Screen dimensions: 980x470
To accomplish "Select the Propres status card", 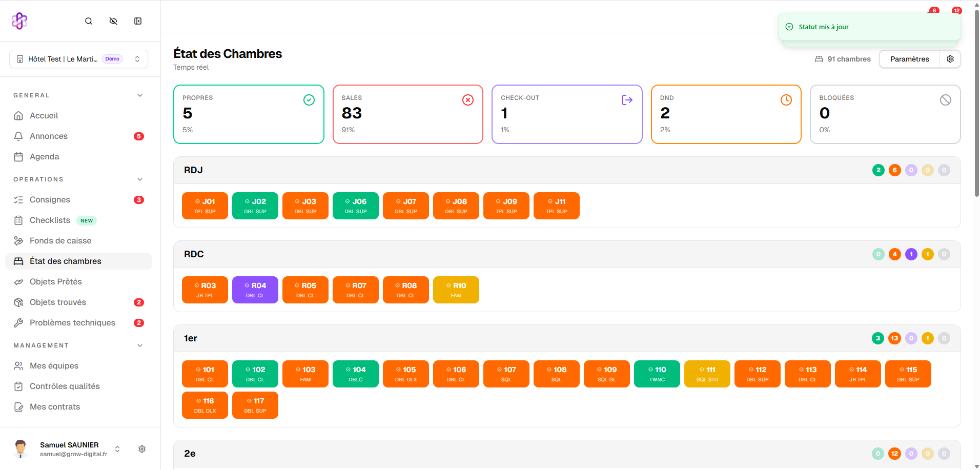I will (249, 114).
